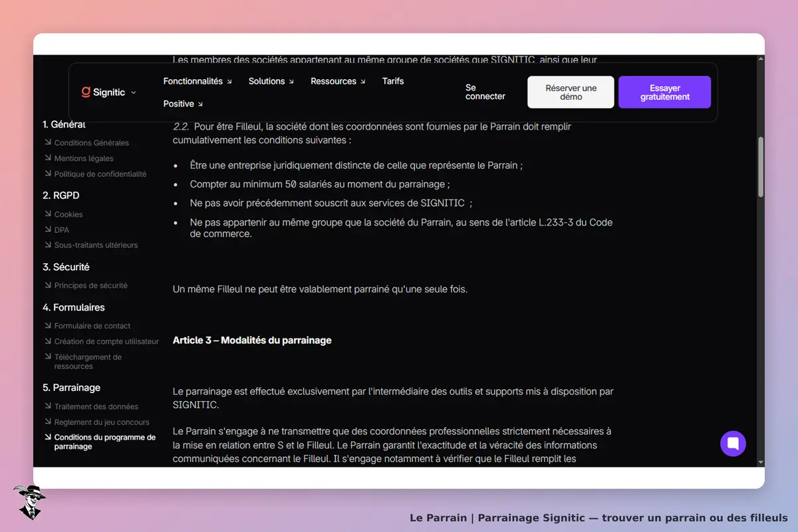The height and width of the screenshot is (532, 798).
Task: Click the 1. Général section heading
Action: pos(64,124)
